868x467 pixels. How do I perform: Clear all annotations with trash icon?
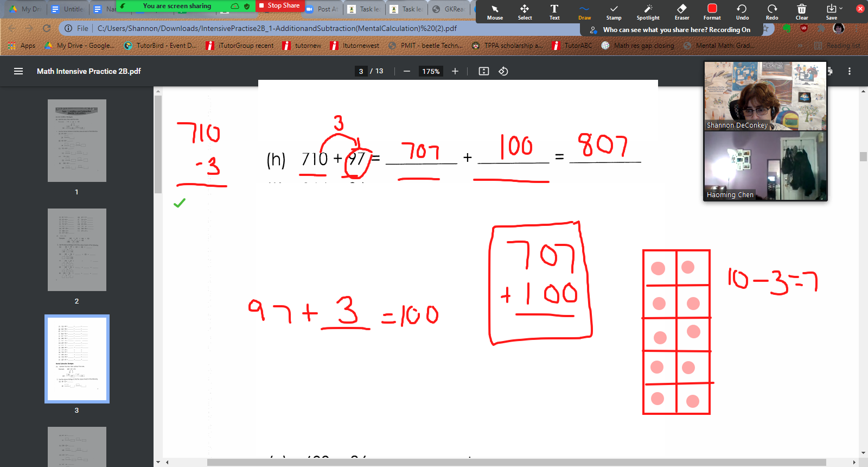click(x=802, y=11)
